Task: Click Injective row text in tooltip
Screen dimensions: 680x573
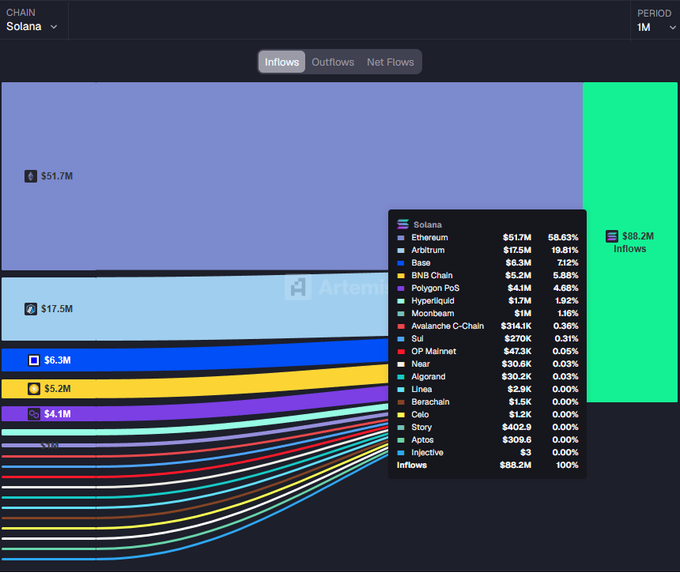Action: (427, 452)
